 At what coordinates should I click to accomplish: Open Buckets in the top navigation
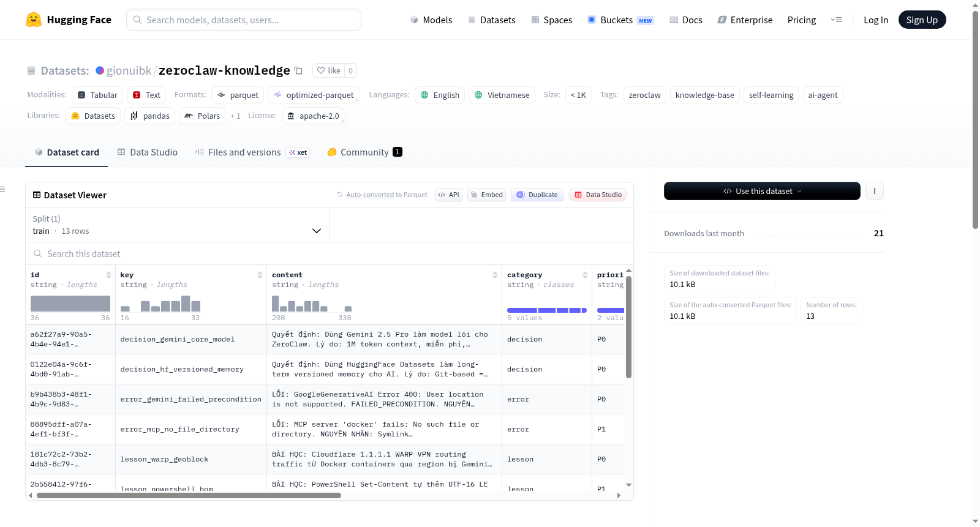(x=620, y=20)
